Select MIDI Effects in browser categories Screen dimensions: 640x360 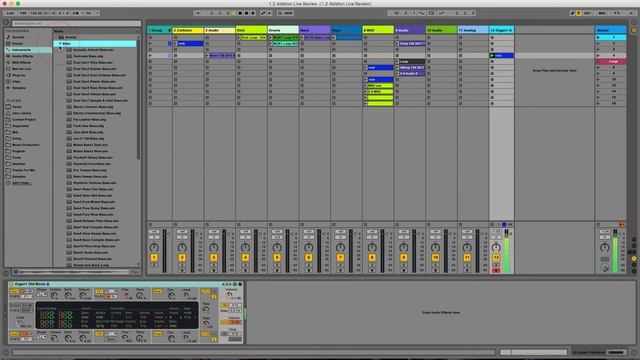pyautogui.click(x=21, y=62)
